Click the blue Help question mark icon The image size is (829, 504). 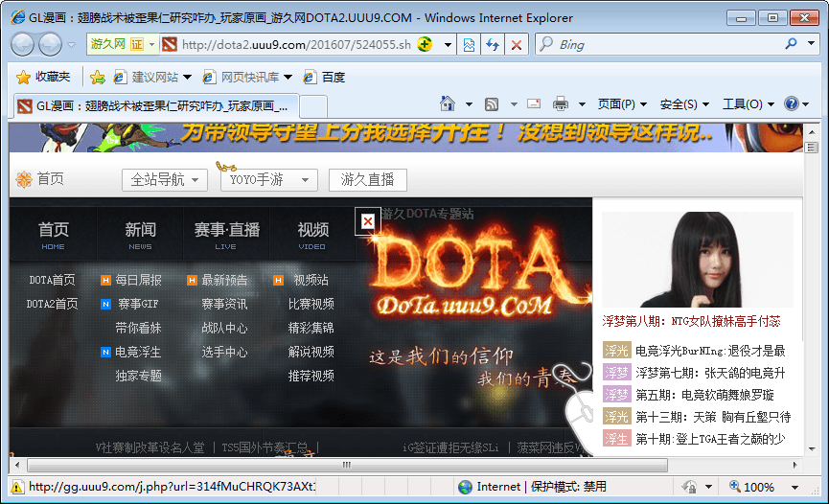[792, 103]
